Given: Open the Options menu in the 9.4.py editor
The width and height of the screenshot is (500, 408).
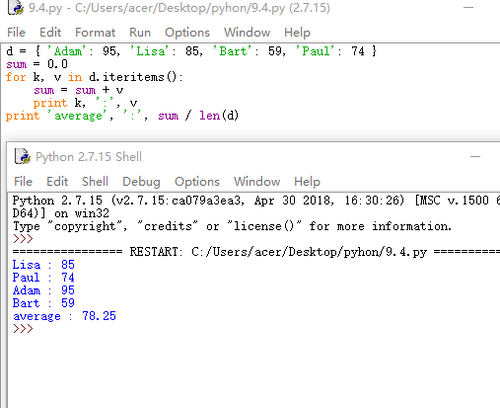Looking at the screenshot, I should [x=187, y=32].
